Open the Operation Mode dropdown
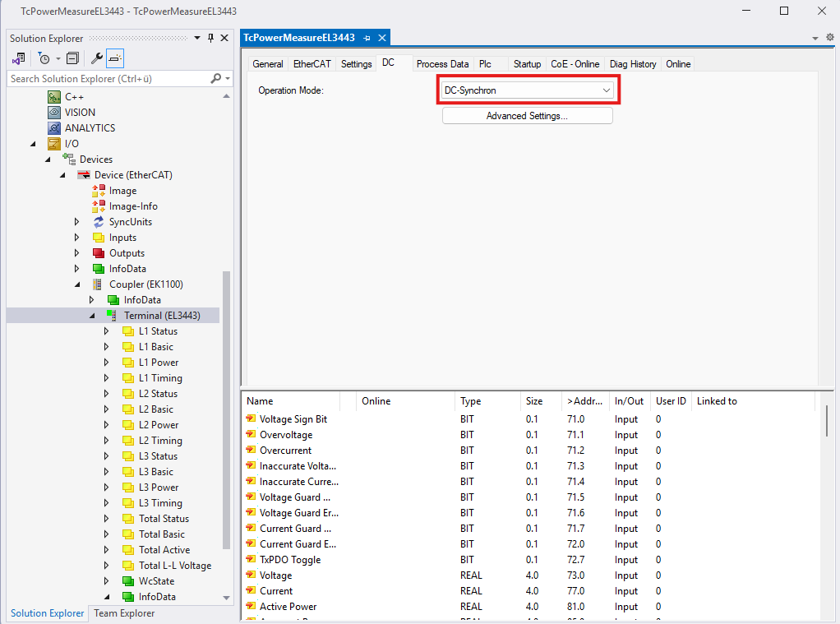The height and width of the screenshot is (624, 840). point(526,90)
